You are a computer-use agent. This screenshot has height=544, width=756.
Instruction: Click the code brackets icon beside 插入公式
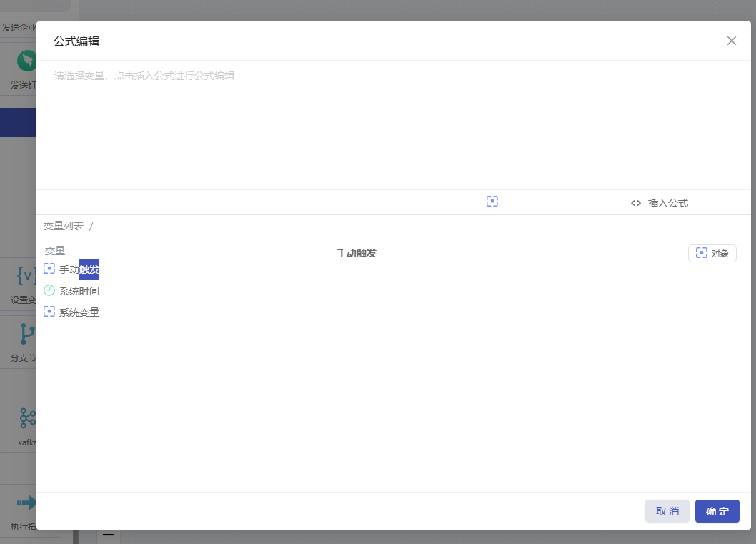pos(635,203)
